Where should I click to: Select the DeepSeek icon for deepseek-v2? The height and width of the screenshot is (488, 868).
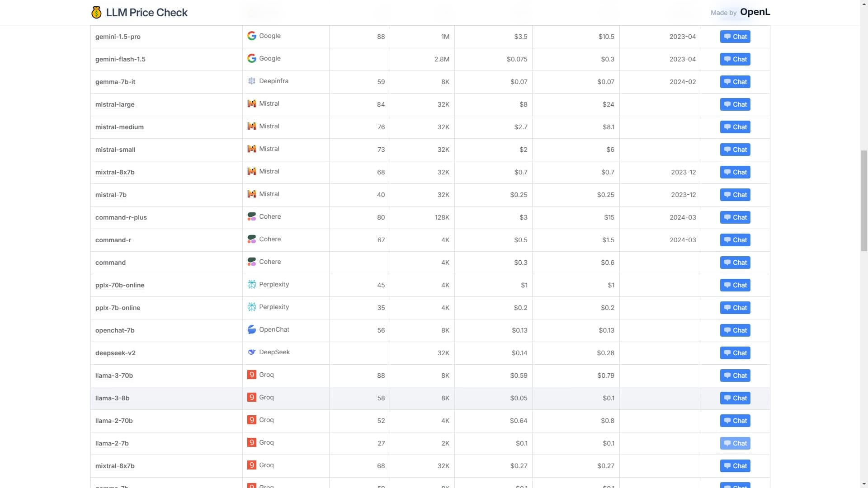tap(252, 352)
